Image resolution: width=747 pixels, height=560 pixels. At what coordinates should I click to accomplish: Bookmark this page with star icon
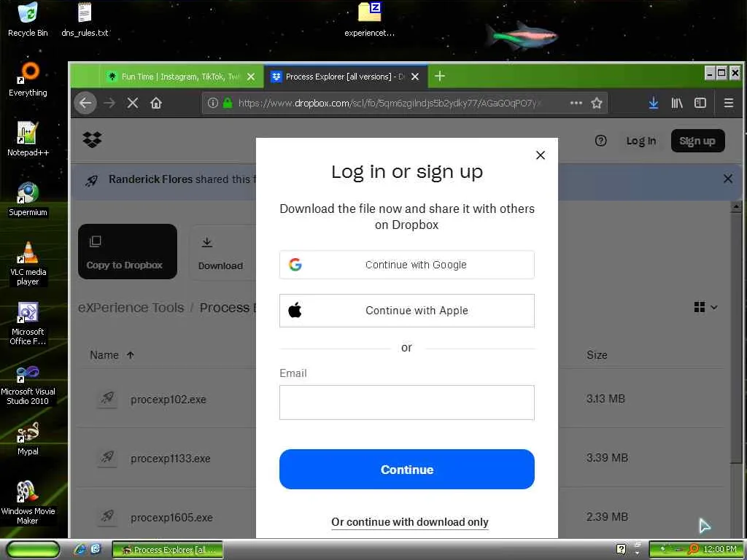click(x=597, y=103)
